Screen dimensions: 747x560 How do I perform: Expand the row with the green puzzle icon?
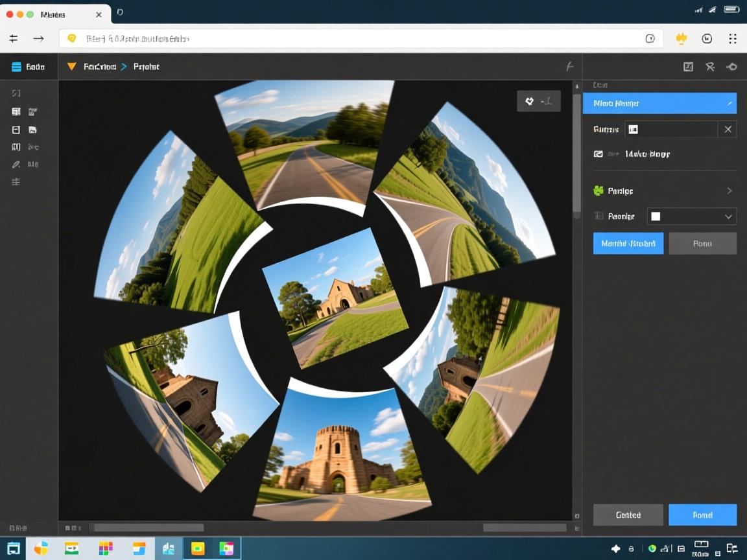coord(729,191)
